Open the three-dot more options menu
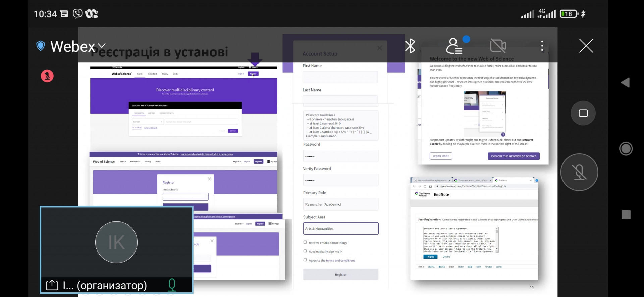Screen dimensions: 644x297 pyautogui.click(x=542, y=46)
